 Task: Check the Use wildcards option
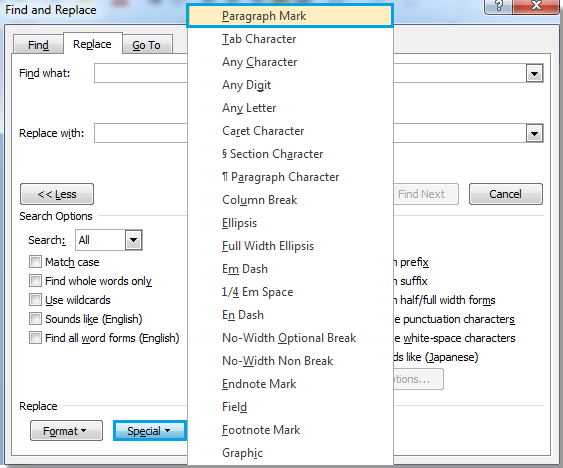(35, 300)
